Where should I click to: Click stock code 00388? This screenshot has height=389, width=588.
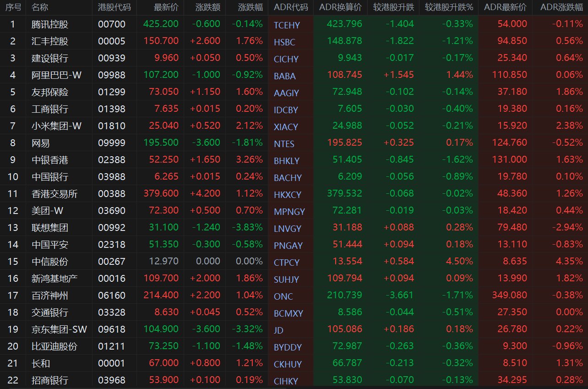(x=111, y=194)
